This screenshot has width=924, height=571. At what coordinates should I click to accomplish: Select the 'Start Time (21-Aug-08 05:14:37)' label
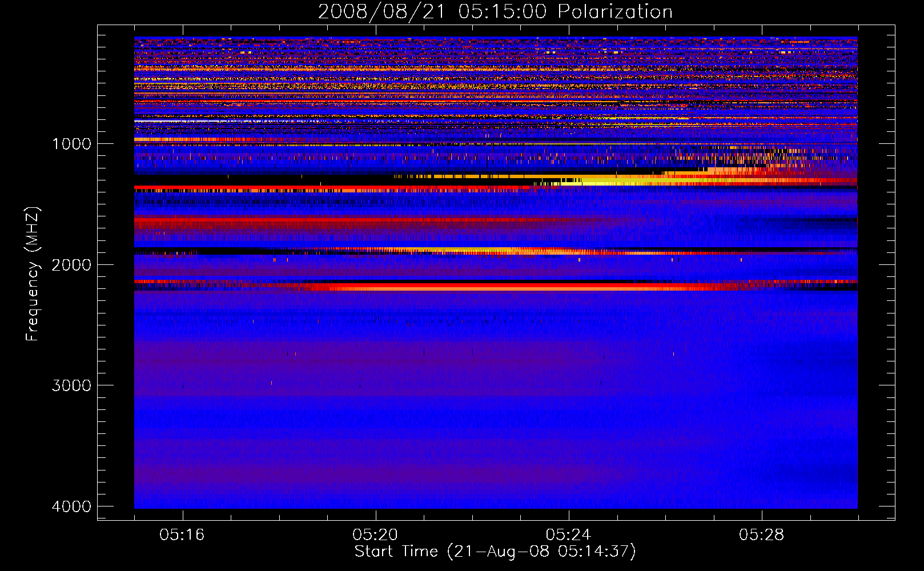pyautogui.click(x=495, y=552)
